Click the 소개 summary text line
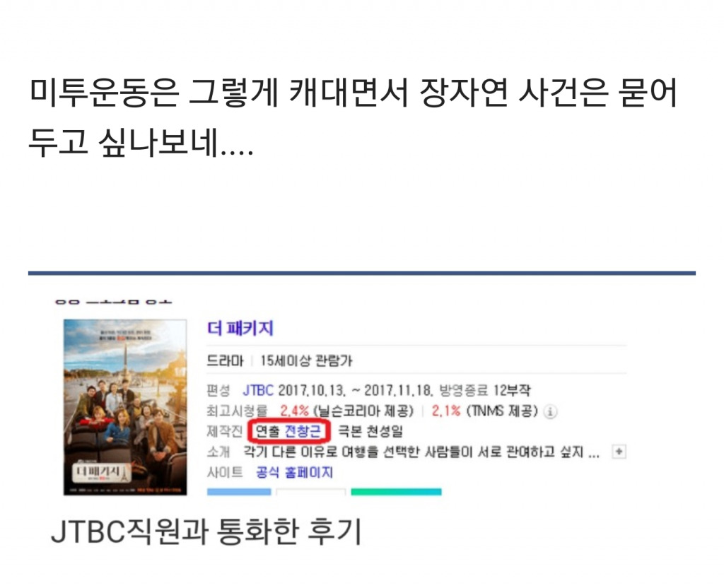 point(421,452)
